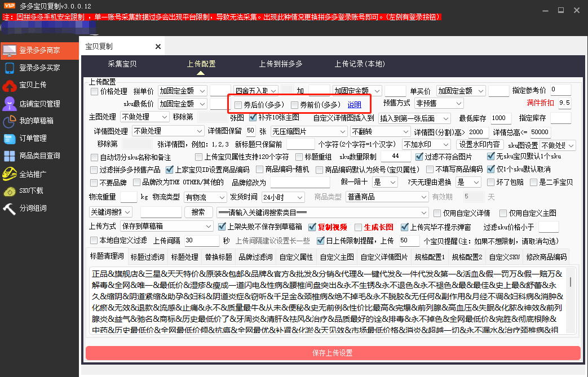Minimize the application window
The image size is (588, 377).
click(546, 11)
